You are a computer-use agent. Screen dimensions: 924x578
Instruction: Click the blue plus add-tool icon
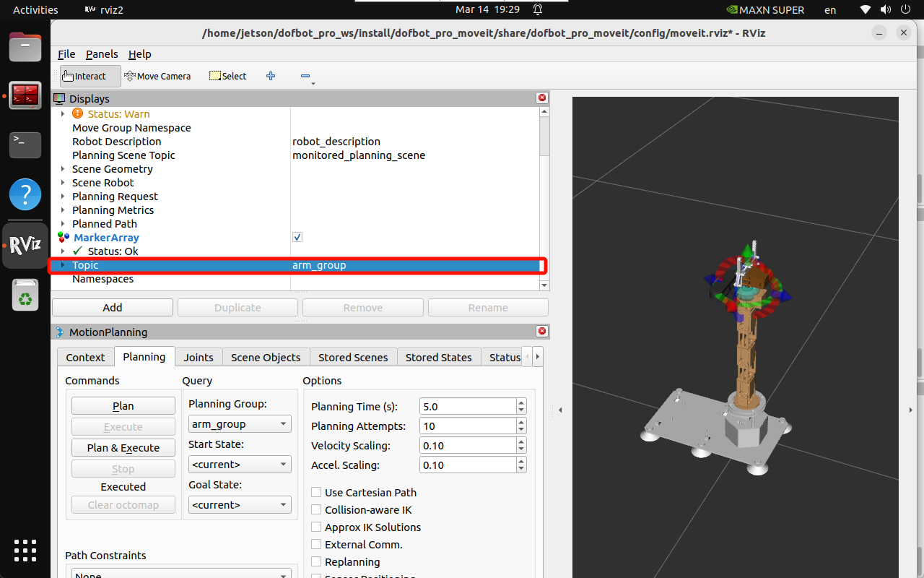(271, 76)
